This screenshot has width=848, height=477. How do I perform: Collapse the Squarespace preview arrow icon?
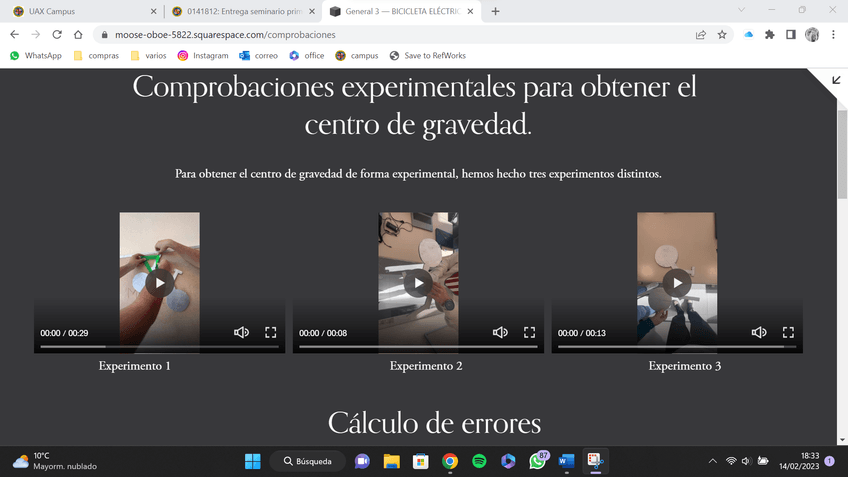coord(836,80)
